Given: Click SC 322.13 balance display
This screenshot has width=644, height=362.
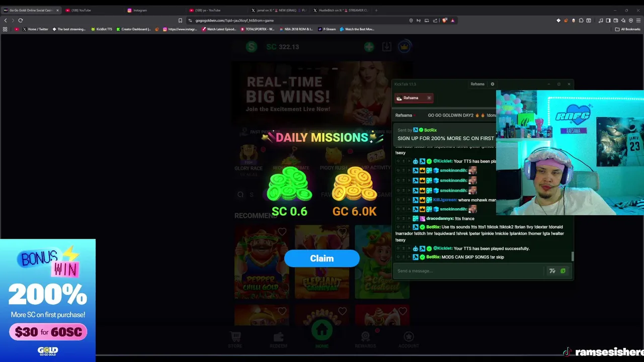Looking at the screenshot, I should click(x=283, y=47).
